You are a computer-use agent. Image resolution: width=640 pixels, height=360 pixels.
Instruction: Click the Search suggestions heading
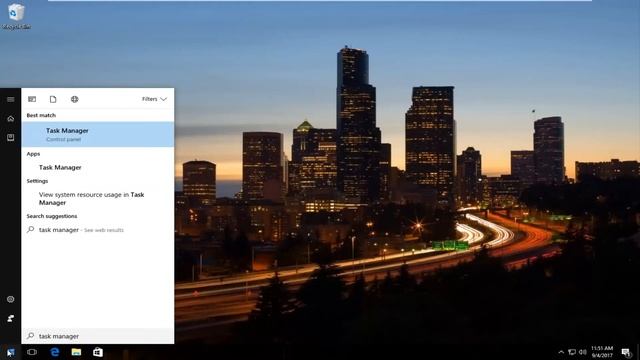click(x=52, y=216)
